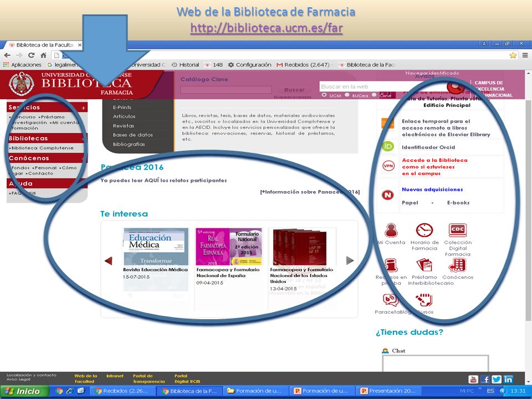Open the Chrome menu icon
The width and height of the screenshot is (532, 399).
525,55
